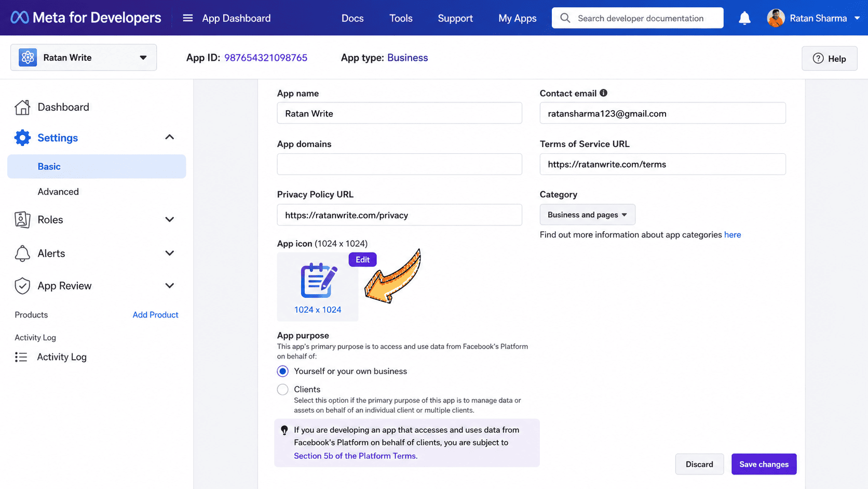The width and height of the screenshot is (868, 489).
Task: Open Dashboard in the sidebar
Action: (63, 107)
